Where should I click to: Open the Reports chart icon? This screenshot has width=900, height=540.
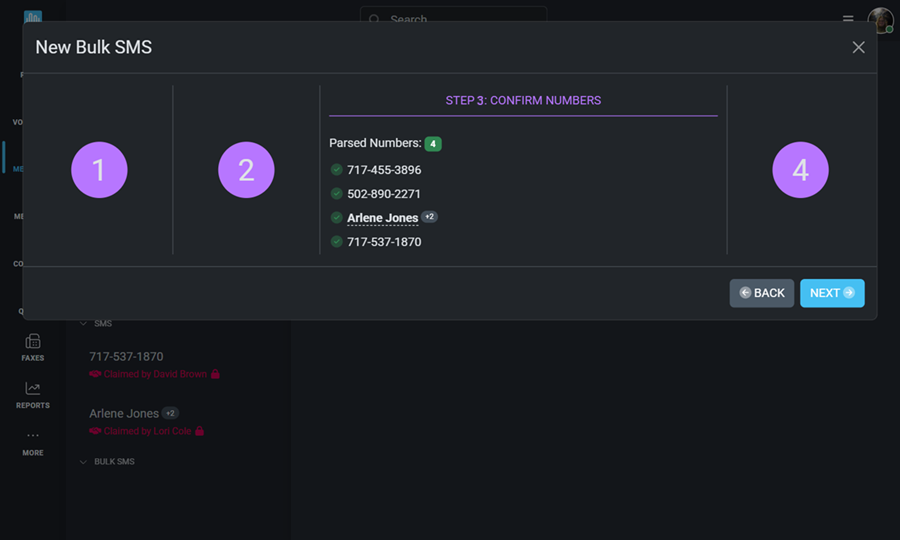33,389
